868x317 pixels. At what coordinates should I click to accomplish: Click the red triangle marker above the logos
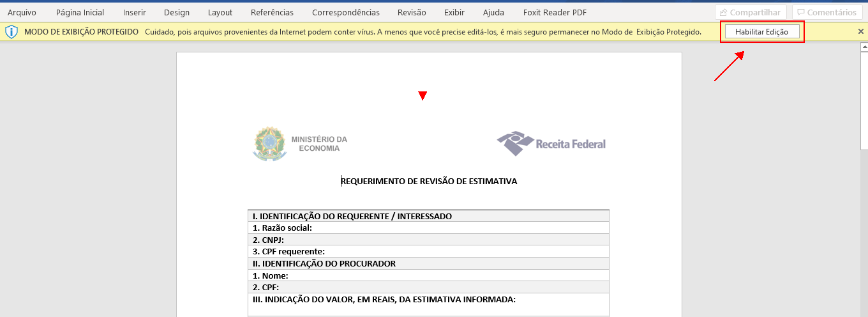(x=422, y=96)
